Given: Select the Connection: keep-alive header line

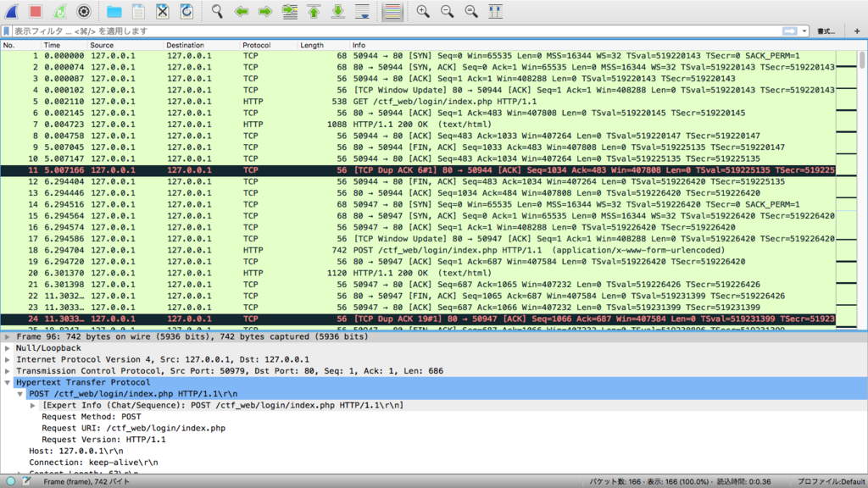Looking at the screenshot, I should (x=93, y=463).
